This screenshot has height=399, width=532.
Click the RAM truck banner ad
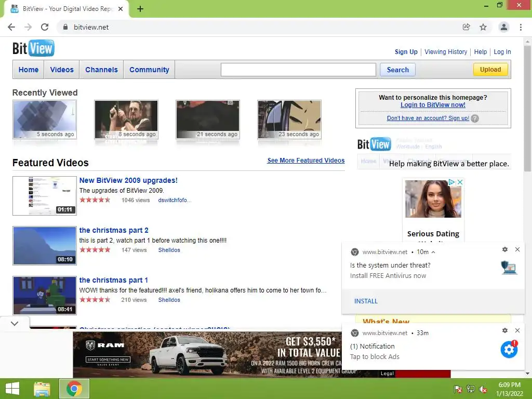(x=207, y=354)
